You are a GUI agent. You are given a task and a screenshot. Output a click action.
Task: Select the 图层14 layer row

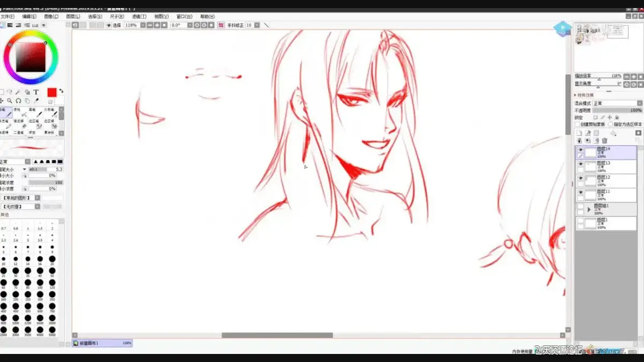click(x=606, y=153)
